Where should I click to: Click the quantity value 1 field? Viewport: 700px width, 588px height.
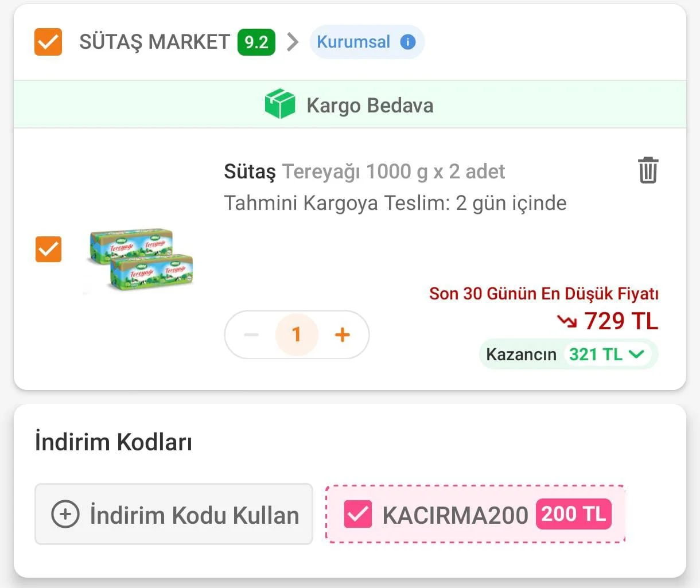coord(297,334)
